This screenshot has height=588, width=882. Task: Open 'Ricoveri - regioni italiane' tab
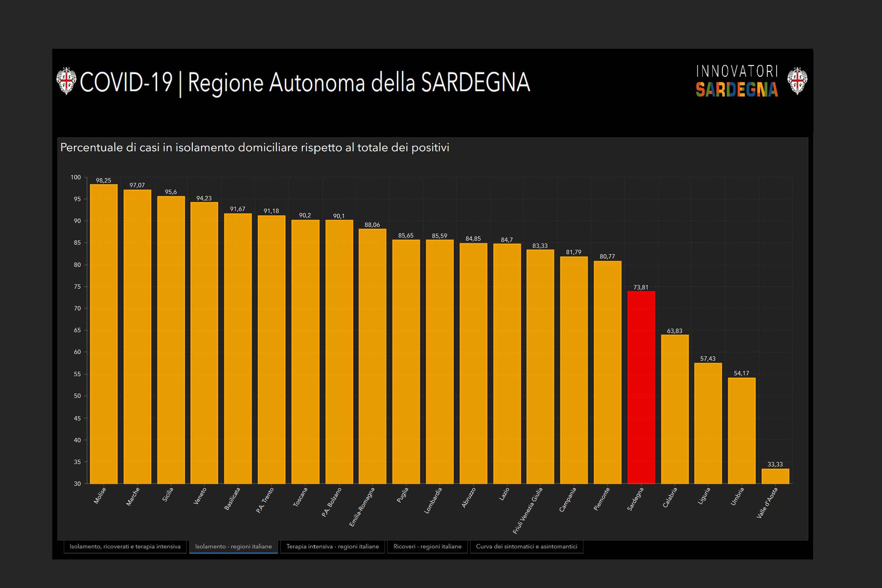(x=427, y=546)
